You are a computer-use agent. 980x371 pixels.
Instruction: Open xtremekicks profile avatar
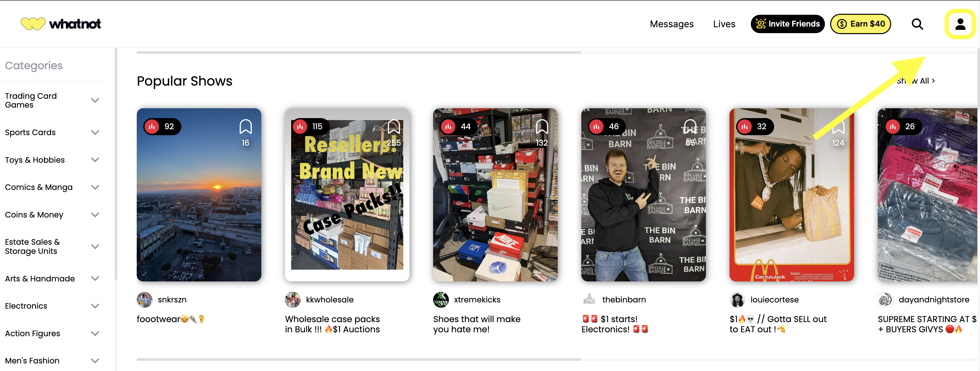click(441, 300)
